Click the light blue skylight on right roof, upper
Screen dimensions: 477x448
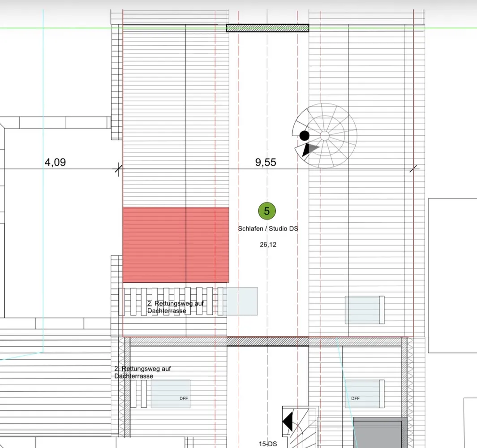[x=362, y=310]
